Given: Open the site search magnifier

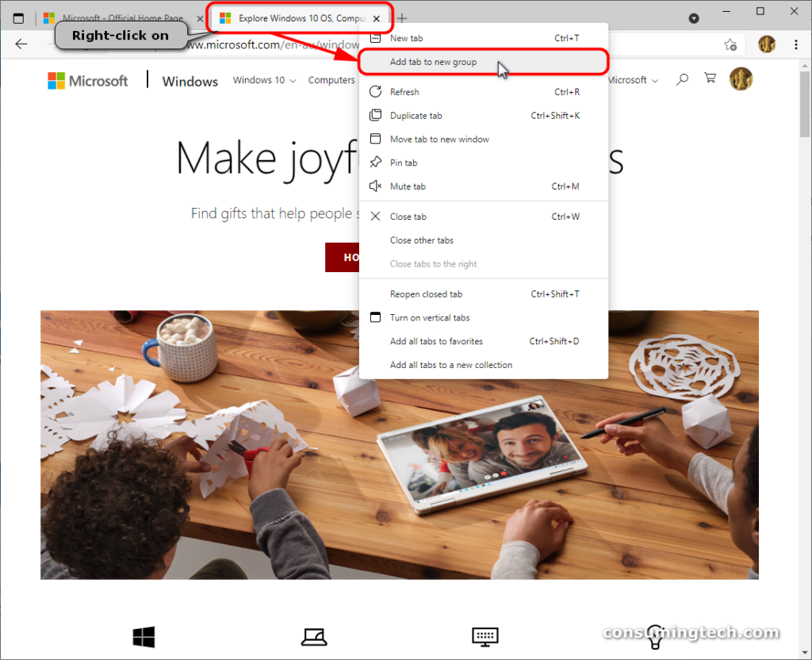Looking at the screenshot, I should [682, 79].
